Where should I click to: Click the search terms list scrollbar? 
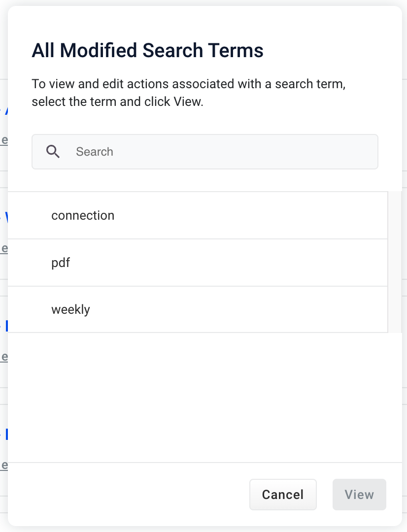395,262
